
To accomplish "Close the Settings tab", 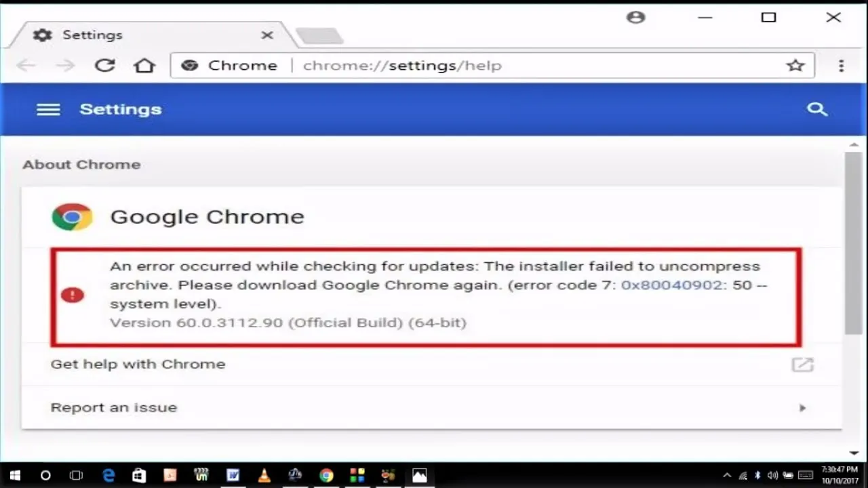I will point(267,35).
